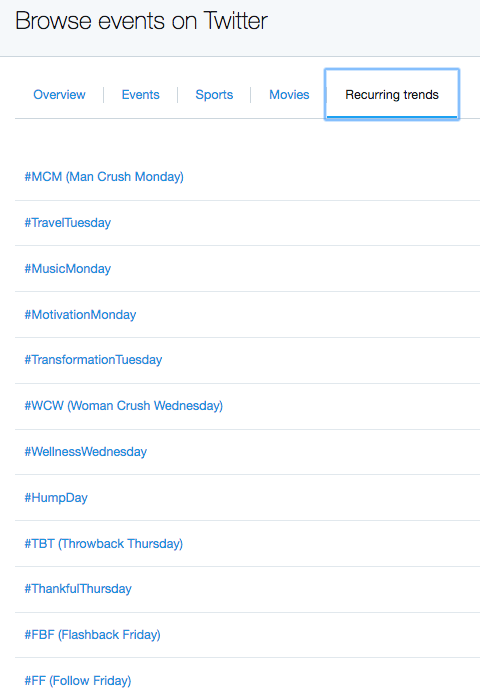Click the Browse events on Twitter heading

click(141, 21)
